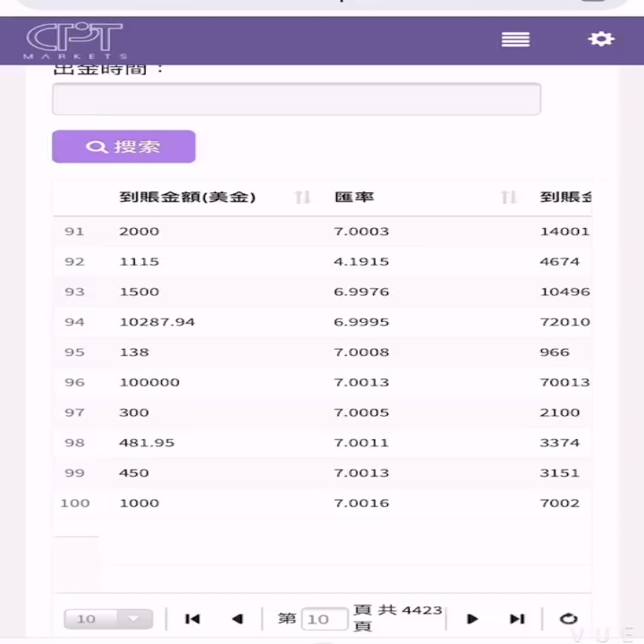Select row 99 amount 450
The image size is (644, 644).
134,473
